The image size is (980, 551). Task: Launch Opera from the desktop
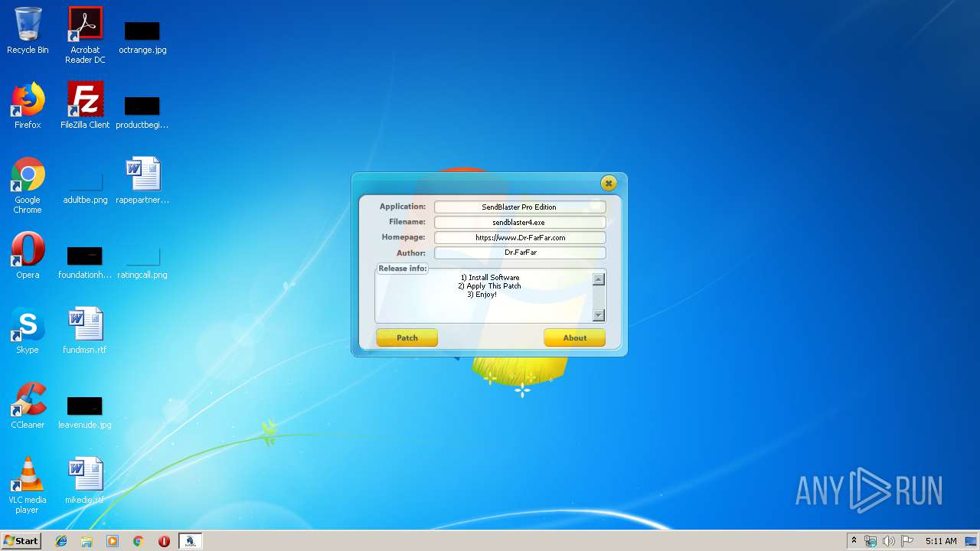pyautogui.click(x=28, y=256)
